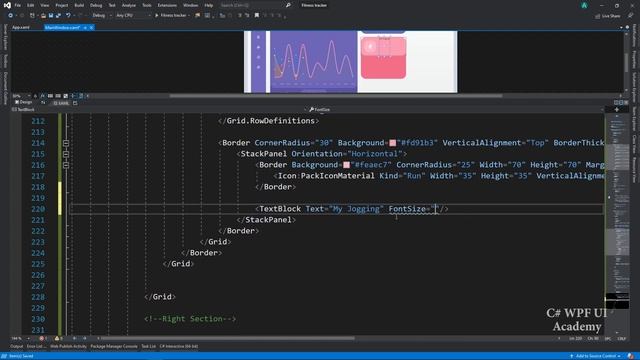Viewport: 640px width, 360px height.
Task: Click the code editor horizontal scrollbar
Action: click(x=228, y=338)
